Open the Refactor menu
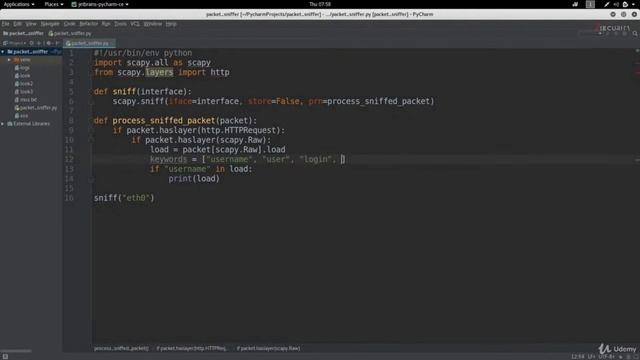 [89, 24]
